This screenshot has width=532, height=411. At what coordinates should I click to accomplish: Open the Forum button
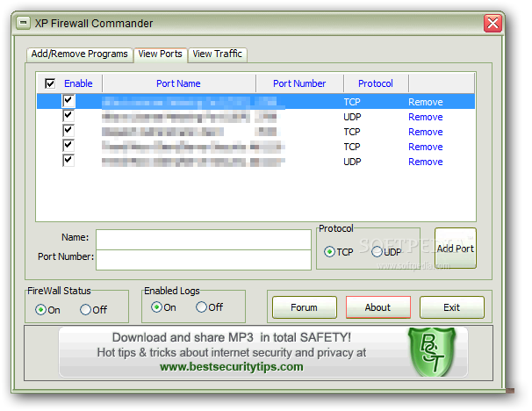(305, 307)
